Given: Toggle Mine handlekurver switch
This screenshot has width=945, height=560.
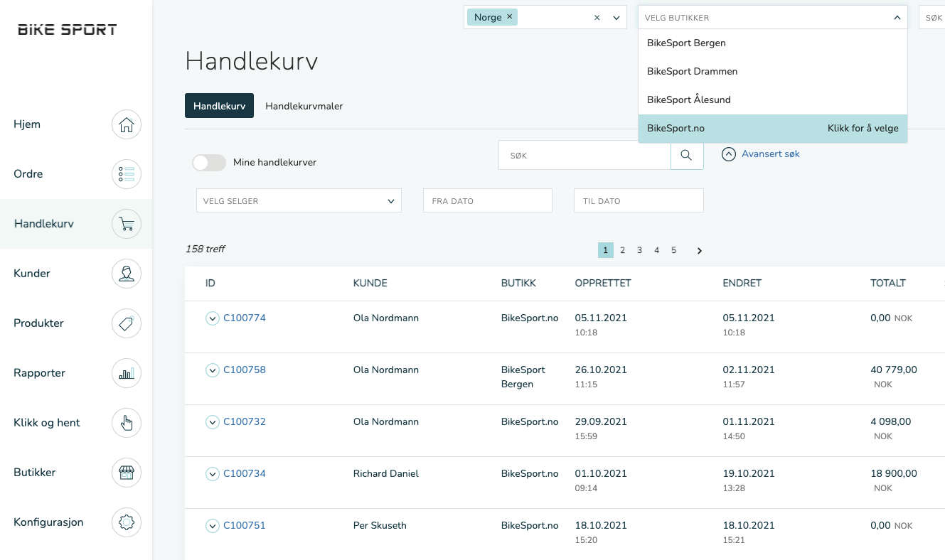Looking at the screenshot, I should [209, 163].
